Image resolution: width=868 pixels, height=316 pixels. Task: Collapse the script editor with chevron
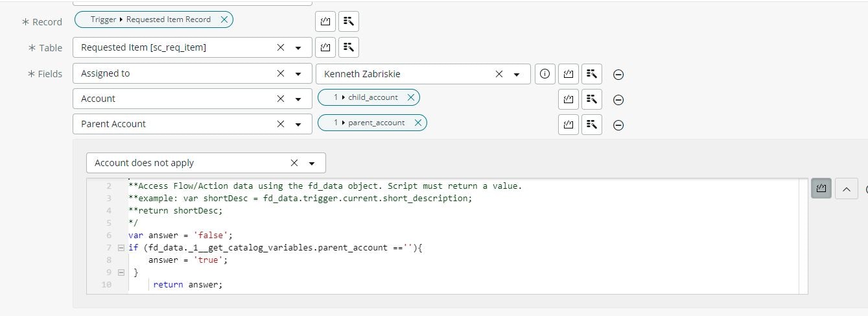(847, 189)
